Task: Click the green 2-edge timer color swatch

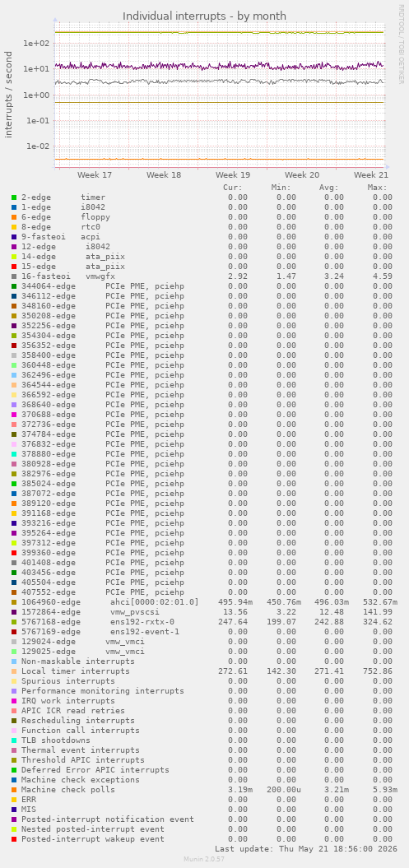Action: [14, 197]
